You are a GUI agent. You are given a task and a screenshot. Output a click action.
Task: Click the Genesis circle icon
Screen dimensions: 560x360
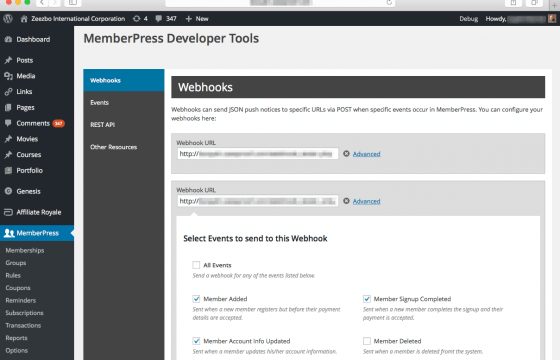(8, 191)
